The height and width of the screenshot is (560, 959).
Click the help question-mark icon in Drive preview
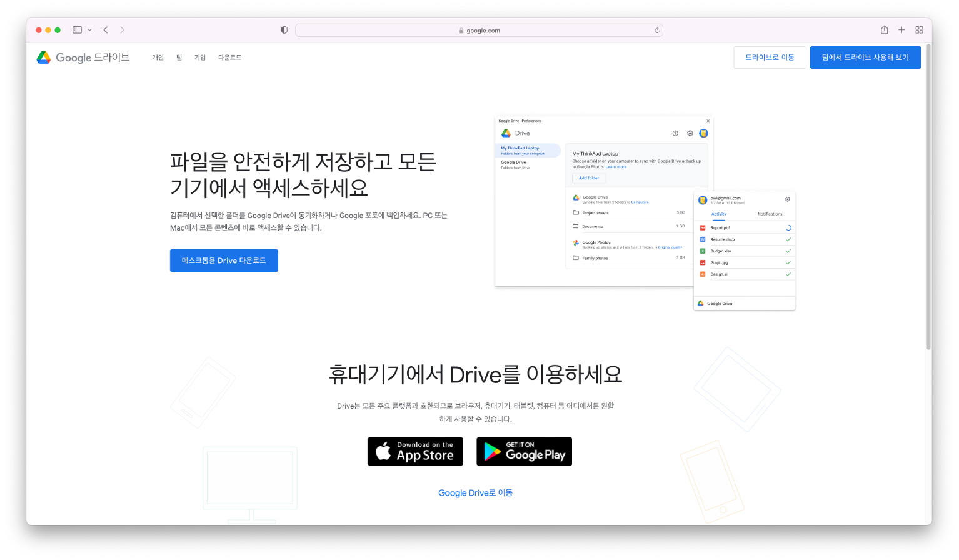[675, 133]
